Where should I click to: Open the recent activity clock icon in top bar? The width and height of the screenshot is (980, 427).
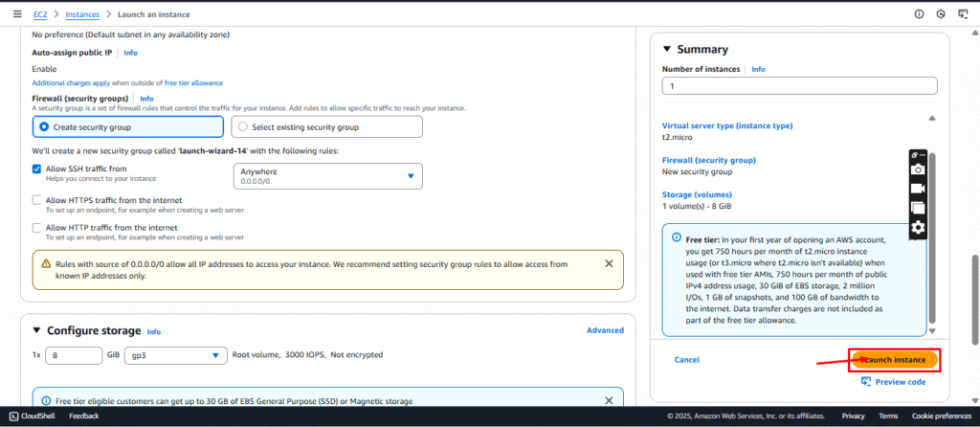[x=941, y=13]
